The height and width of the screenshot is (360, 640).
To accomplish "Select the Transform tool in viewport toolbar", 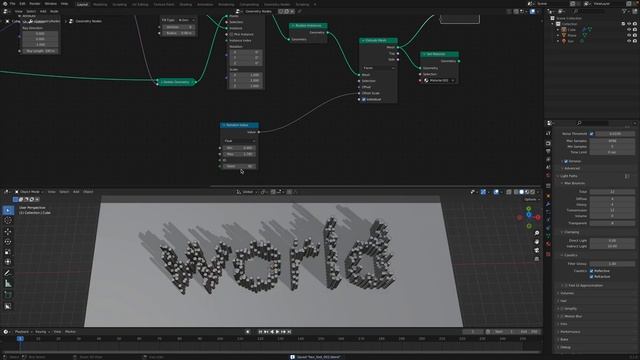I will 8,262.
